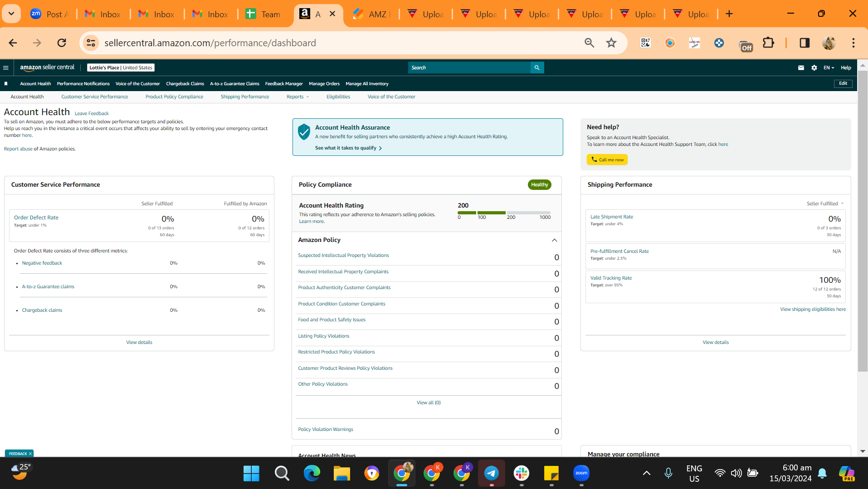Click View shipping eligibilities here link

pos(813,310)
